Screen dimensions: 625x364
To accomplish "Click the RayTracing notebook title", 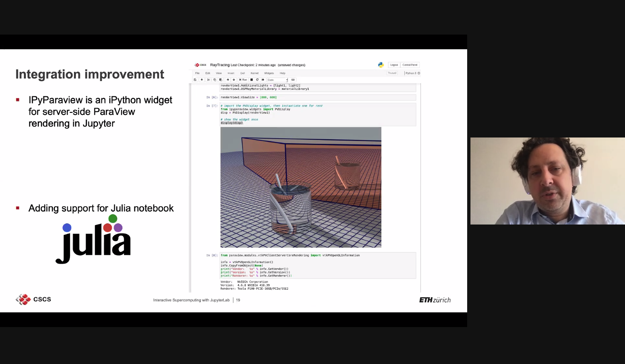I will click(220, 65).
